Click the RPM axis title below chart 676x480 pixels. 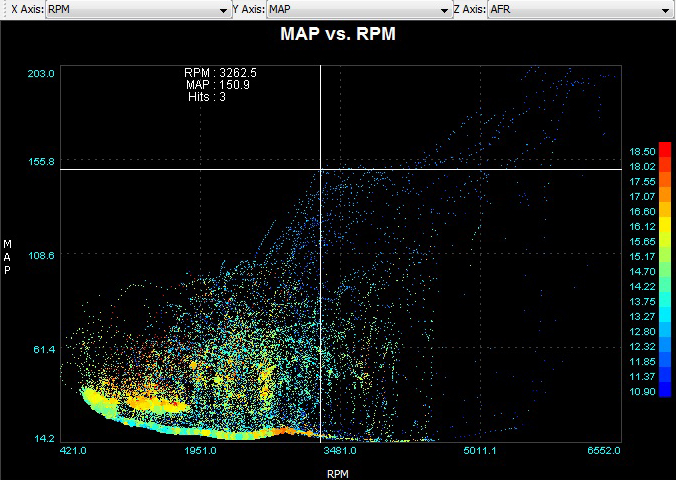coord(338,470)
